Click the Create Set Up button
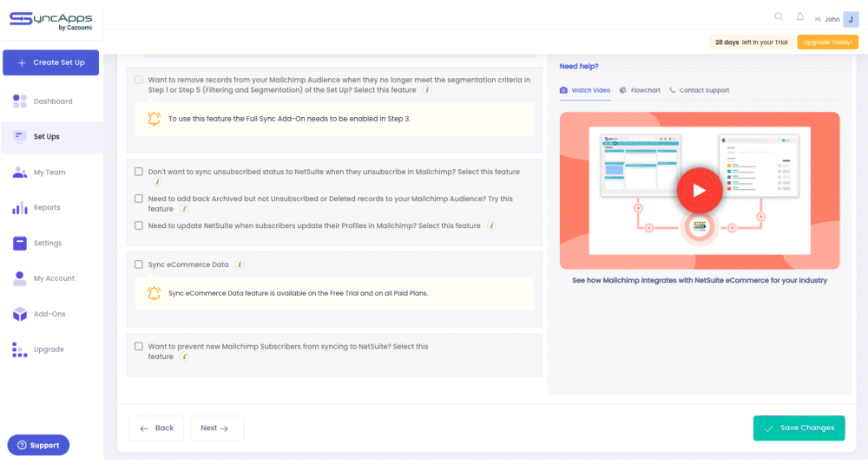Image resolution: width=868 pixels, height=470 pixels. (x=51, y=62)
